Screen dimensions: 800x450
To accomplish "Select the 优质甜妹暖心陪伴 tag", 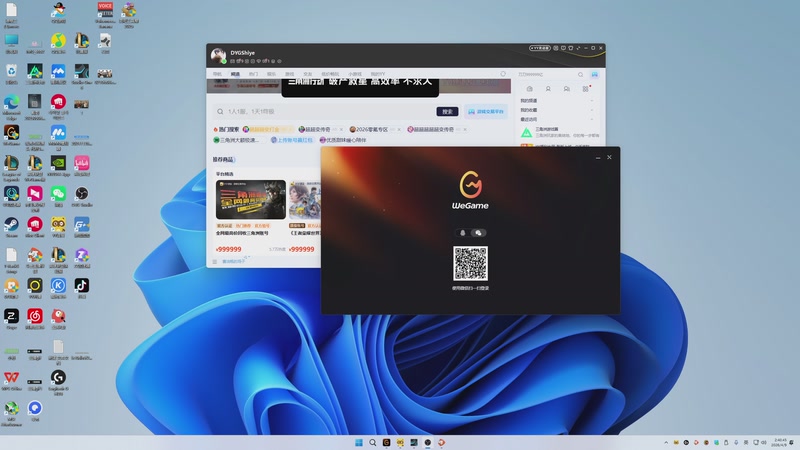I will pos(343,140).
